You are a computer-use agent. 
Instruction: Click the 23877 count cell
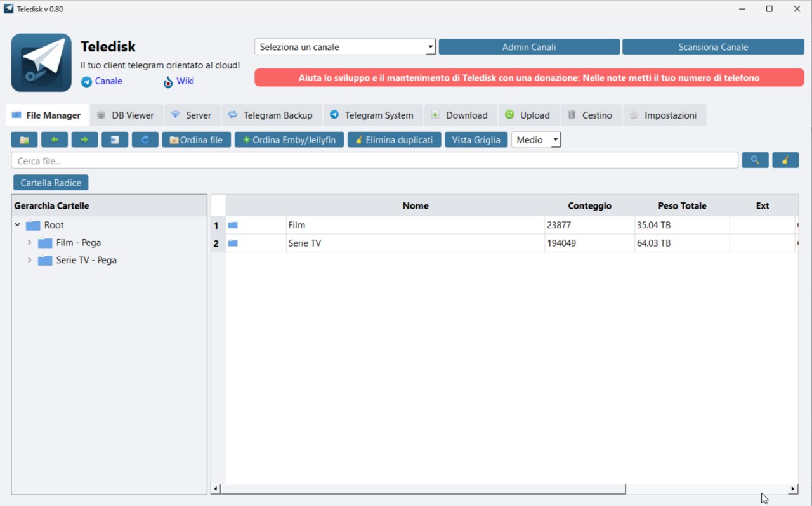pyautogui.click(x=589, y=225)
